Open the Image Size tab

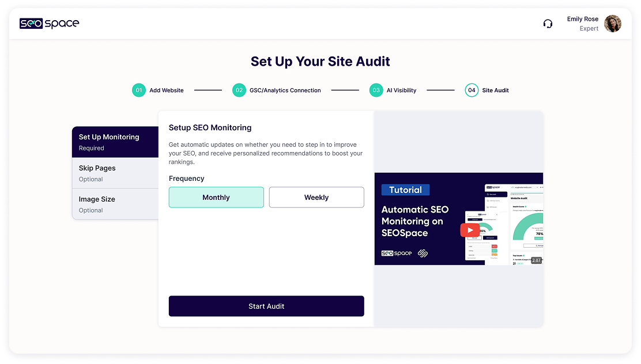click(115, 204)
